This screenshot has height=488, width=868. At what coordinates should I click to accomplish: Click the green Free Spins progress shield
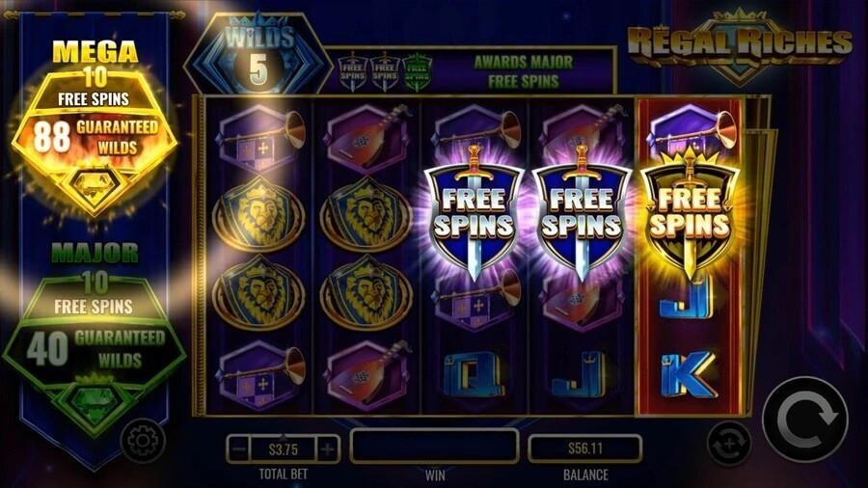pos(417,72)
